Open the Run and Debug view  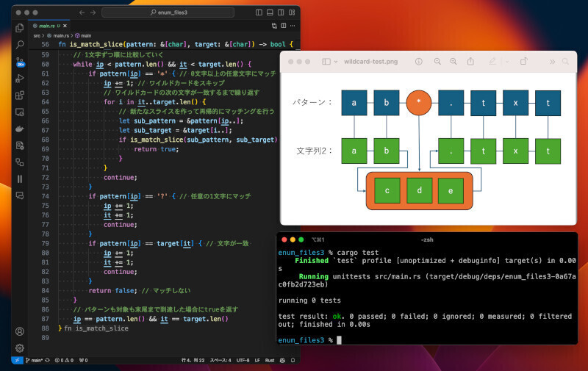(20, 78)
